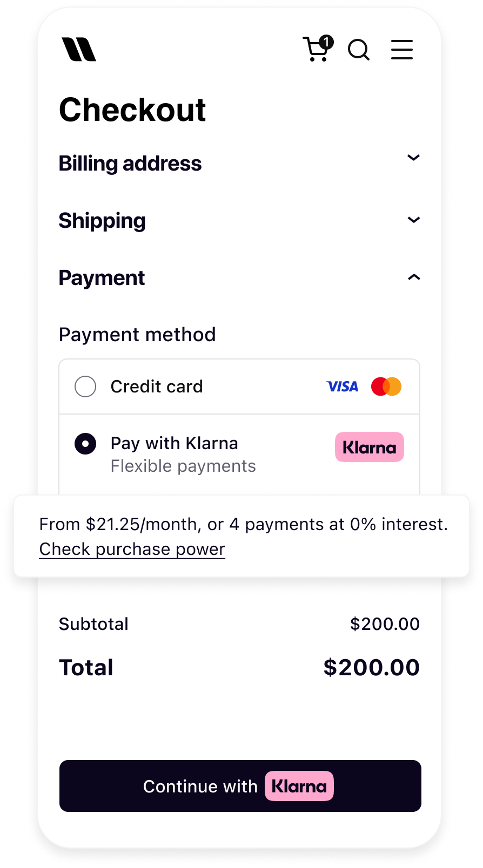Collapse the Payment section chevron
This screenshot has height=868, width=483.
413,277
